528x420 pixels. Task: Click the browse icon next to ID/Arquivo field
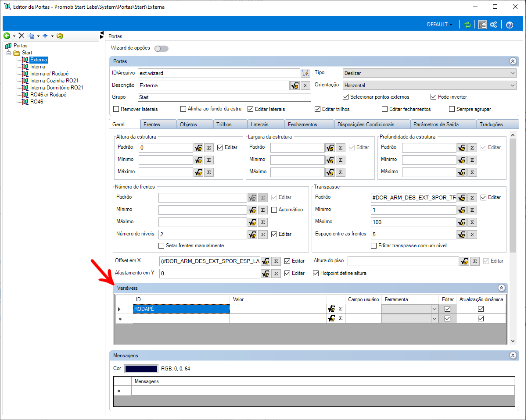coord(305,73)
